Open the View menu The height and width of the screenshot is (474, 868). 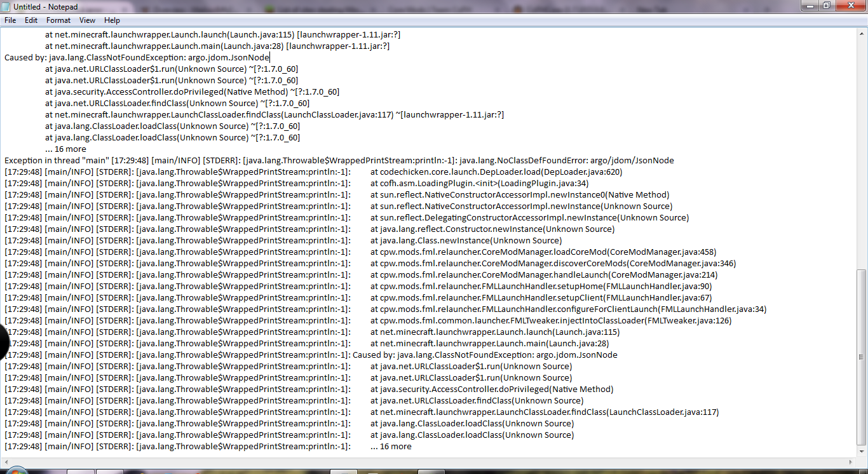click(87, 20)
